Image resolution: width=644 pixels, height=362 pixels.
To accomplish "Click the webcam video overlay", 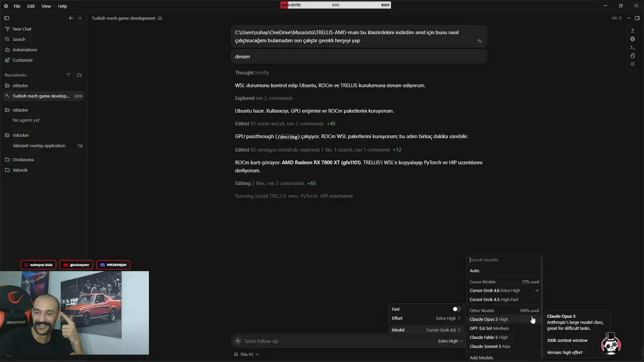I will click(x=74, y=313).
